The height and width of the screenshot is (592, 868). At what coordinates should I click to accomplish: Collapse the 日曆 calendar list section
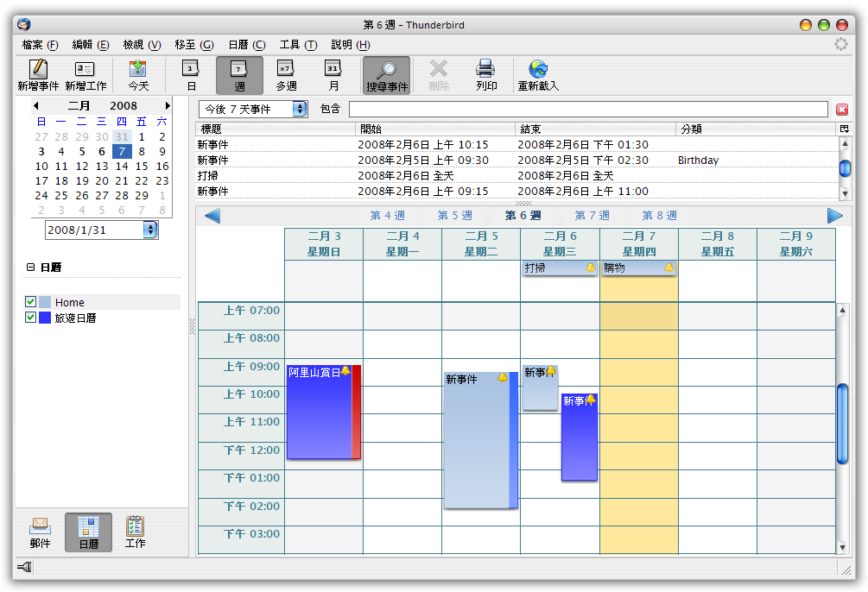coord(30,268)
